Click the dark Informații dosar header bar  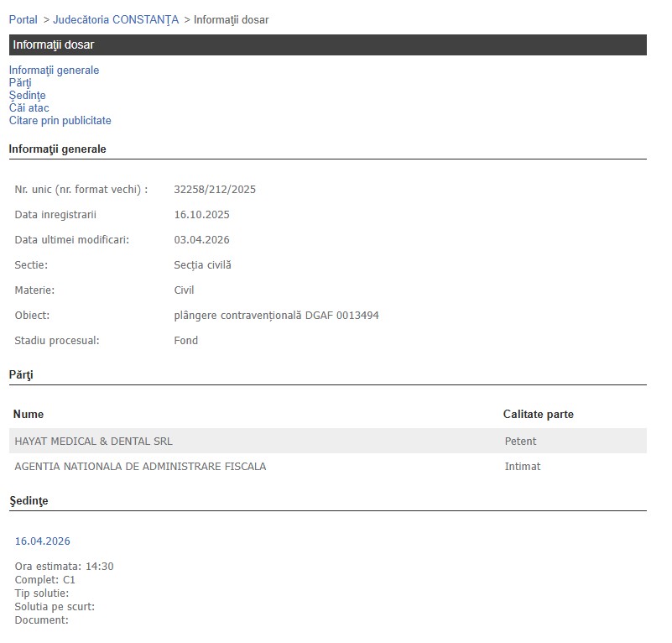[x=327, y=44]
